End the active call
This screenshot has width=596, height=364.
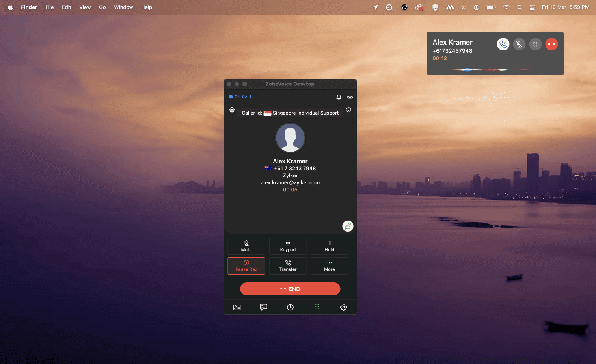pos(290,289)
